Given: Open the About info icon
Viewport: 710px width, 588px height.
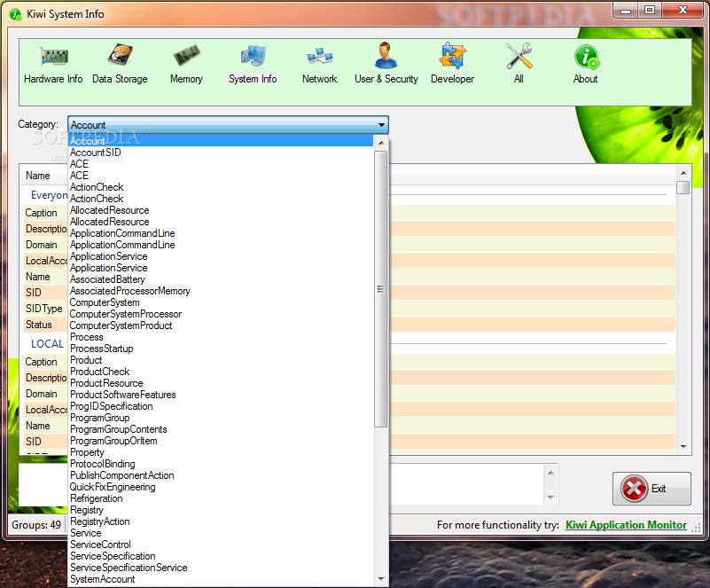Looking at the screenshot, I should 587,57.
